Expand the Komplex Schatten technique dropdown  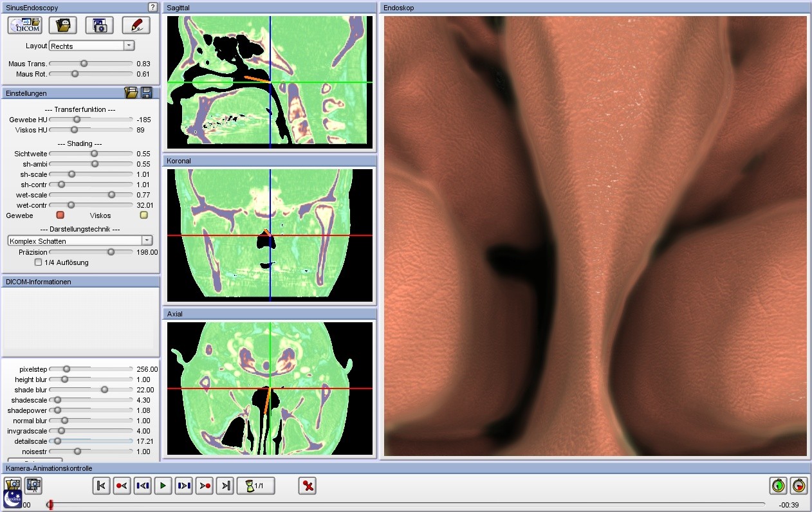(x=147, y=241)
